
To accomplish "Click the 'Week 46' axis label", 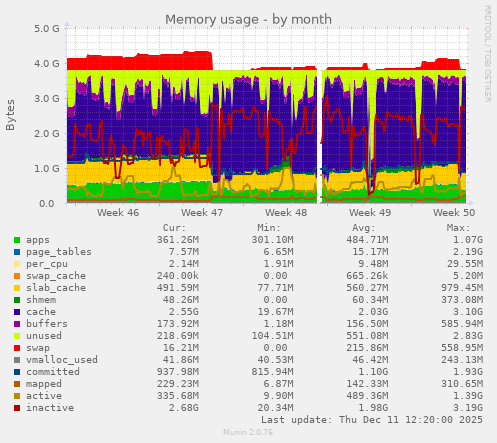I will click(x=118, y=213).
